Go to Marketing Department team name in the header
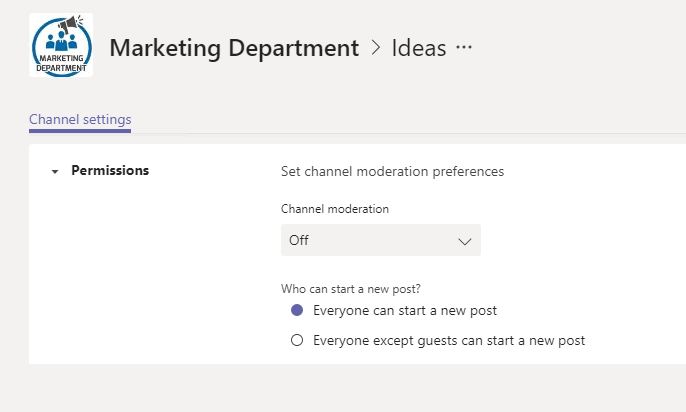This screenshot has width=686, height=412. click(234, 48)
